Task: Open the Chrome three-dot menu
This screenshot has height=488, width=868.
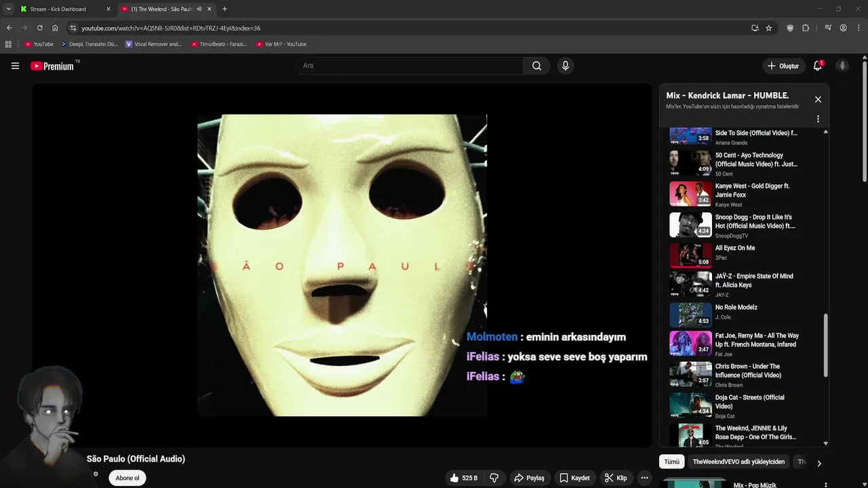Action: coord(859,28)
